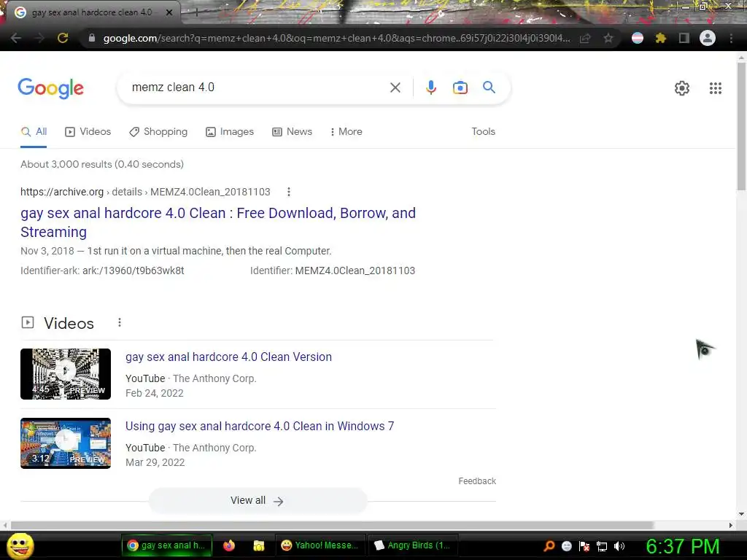The width and height of the screenshot is (747, 560).
Task: Switch to the News tab
Action: [x=292, y=131]
